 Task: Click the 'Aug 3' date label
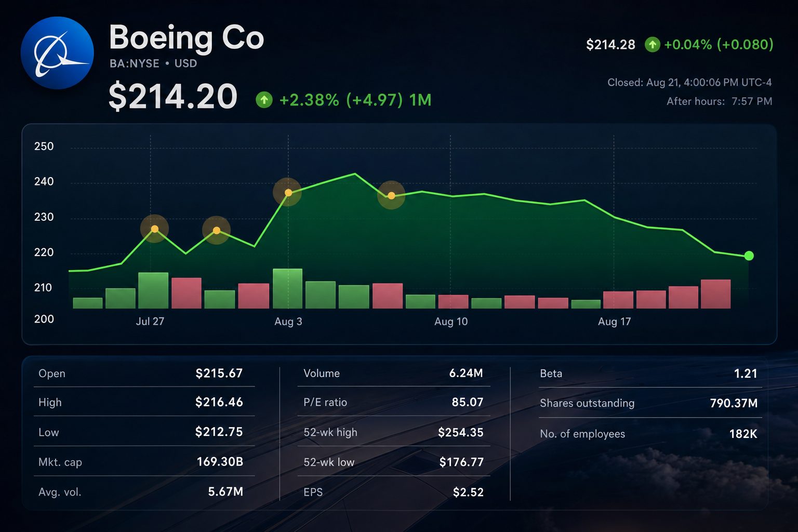coord(288,322)
